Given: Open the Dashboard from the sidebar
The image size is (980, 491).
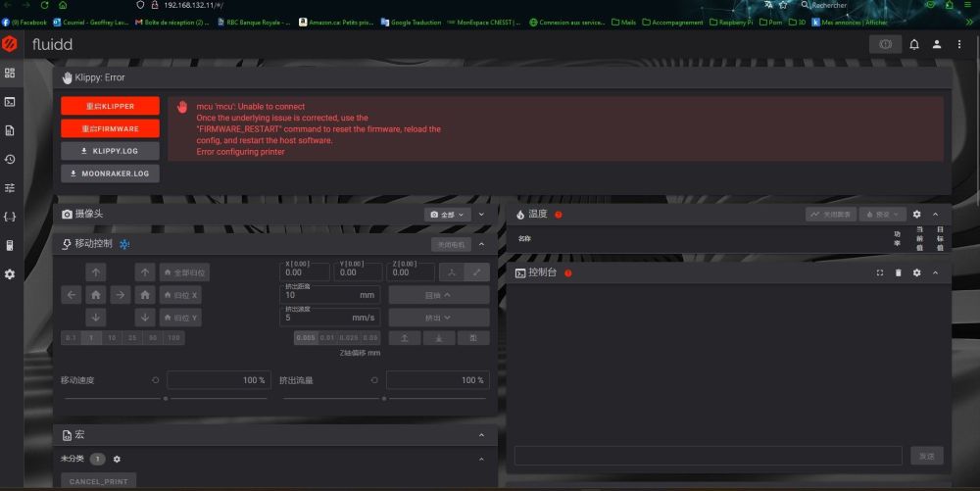Looking at the screenshot, I should (10, 74).
